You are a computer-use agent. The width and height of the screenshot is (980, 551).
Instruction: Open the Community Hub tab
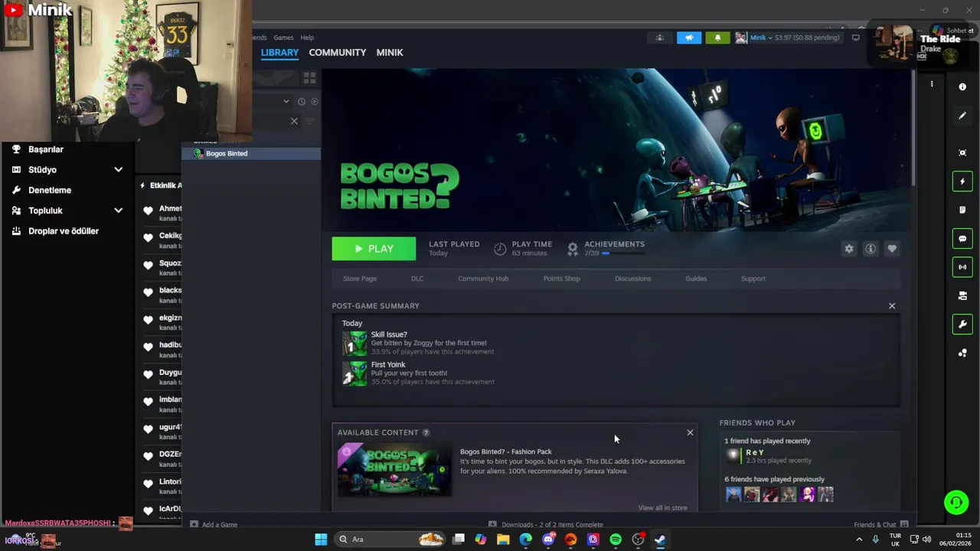483,279
